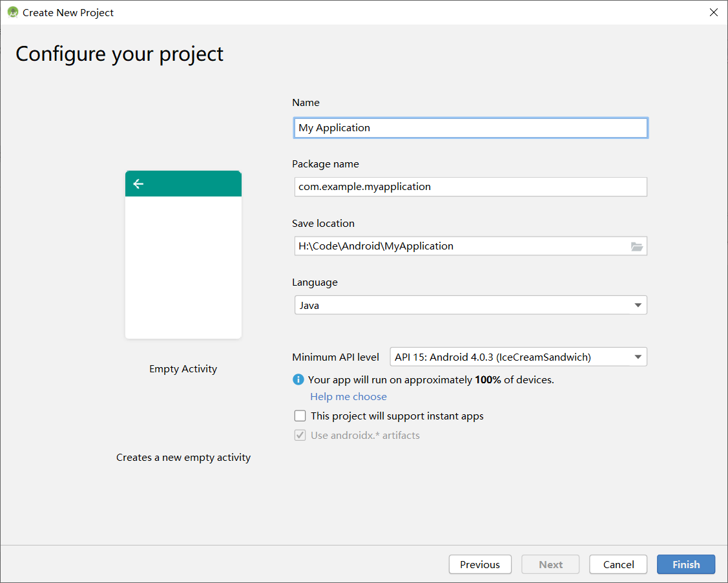The image size is (728, 583).
Task: Click the Finish button
Action: [x=685, y=564]
